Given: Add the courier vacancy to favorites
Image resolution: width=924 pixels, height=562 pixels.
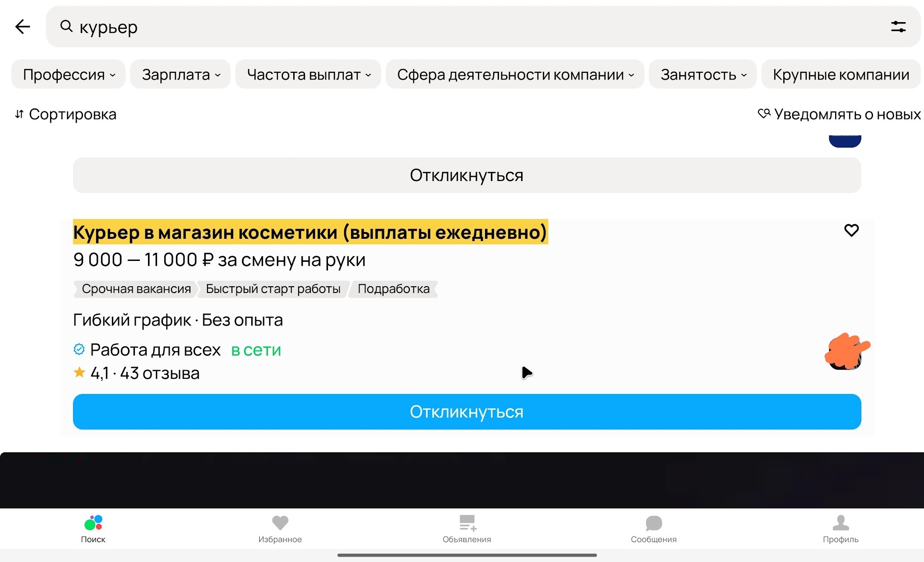Looking at the screenshot, I should (x=851, y=231).
